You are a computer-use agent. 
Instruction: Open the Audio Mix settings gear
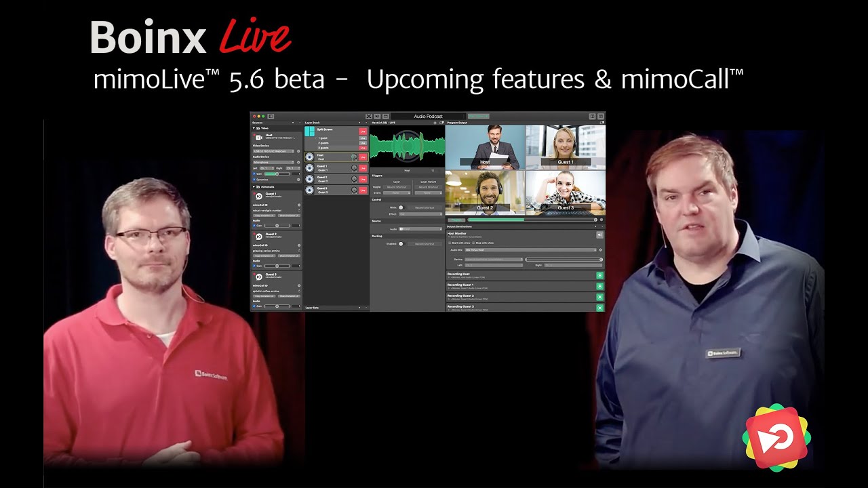coord(600,250)
